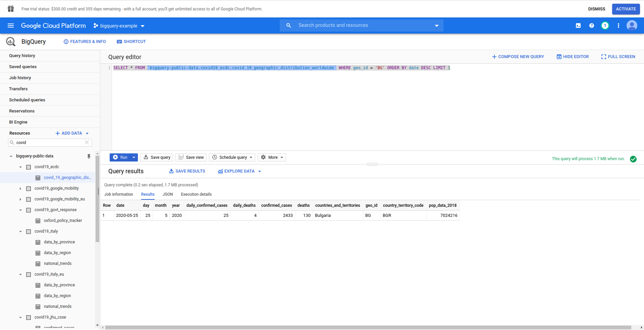Click COMPOSE NEW QUERY
Screen dimensions: 644x330
click(518, 57)
